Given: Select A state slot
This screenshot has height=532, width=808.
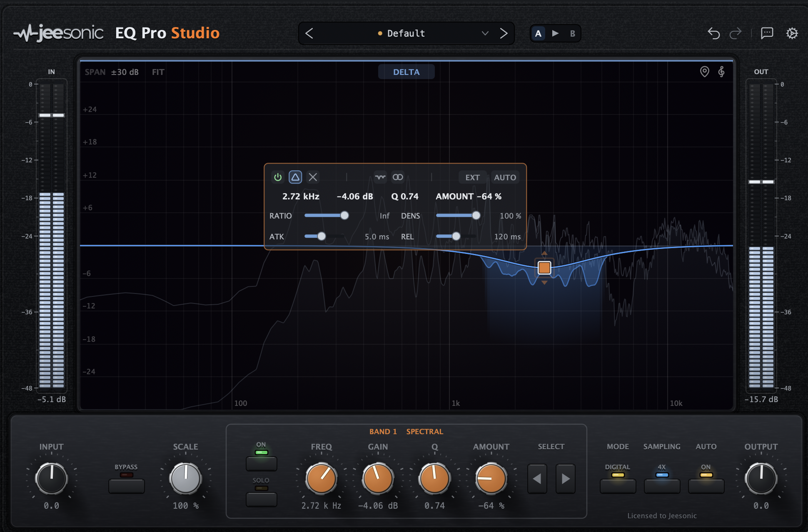Looking at the screenshot, I should click(538, 33).
